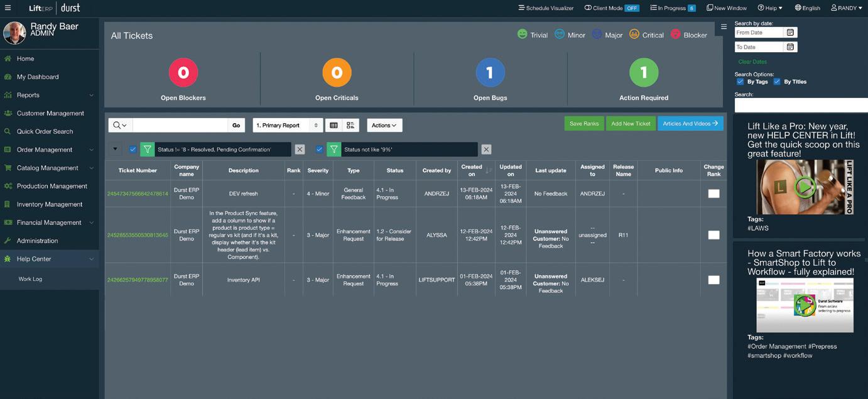This screenshot has width=868, height=399.
Task: Click the Action Required count circle
Action: (644, 73)
